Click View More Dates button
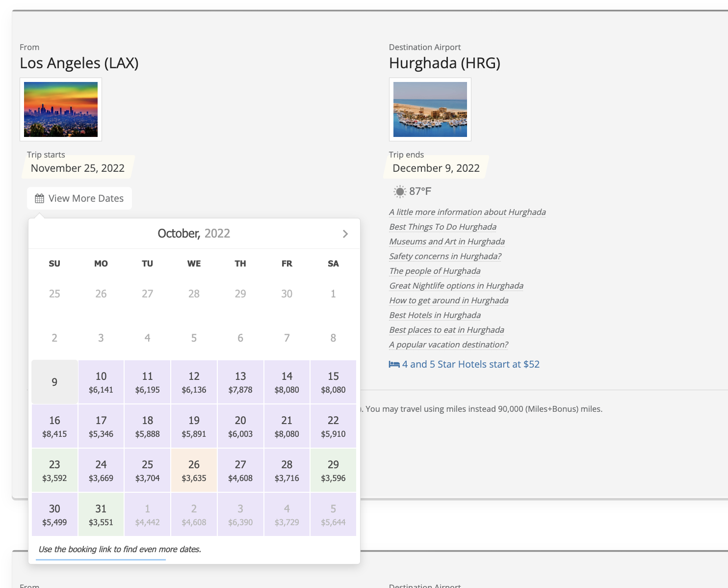This screenshot has height=588, width=728. 79,198
